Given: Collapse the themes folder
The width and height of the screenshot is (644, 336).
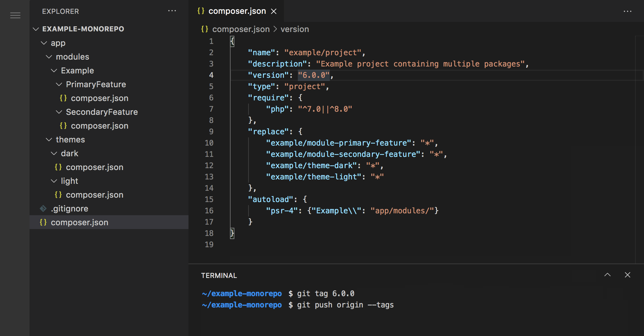Looking at the screenshot, I should point(49,139).
